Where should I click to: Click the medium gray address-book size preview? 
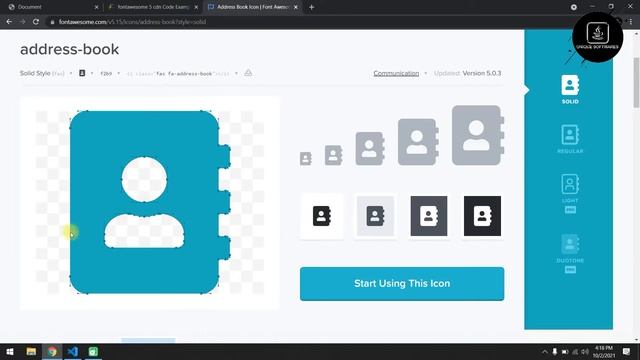(x=370, y=149)
